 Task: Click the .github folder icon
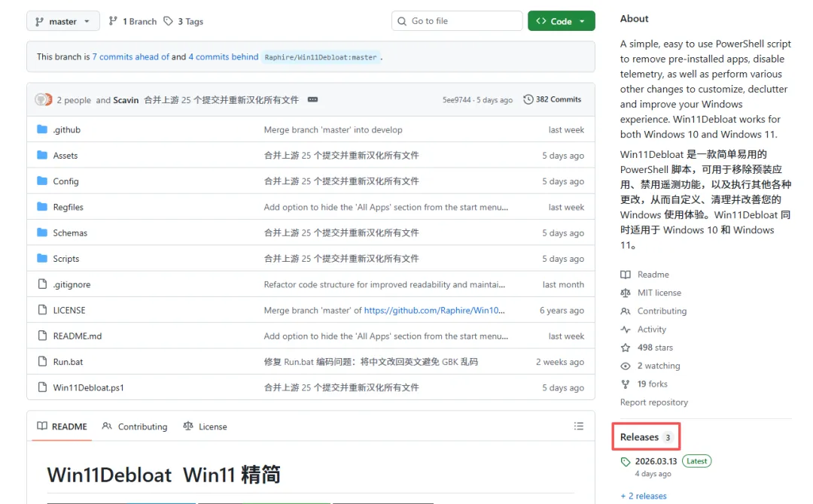(42, 129)
